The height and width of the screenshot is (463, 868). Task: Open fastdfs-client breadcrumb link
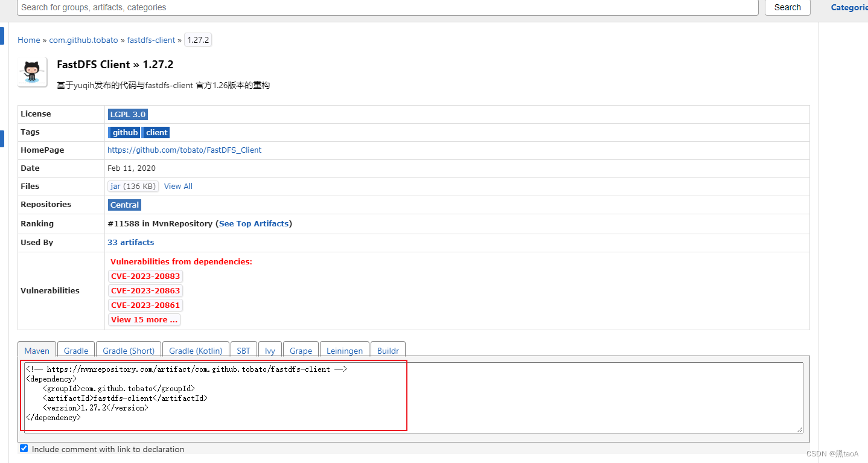(x=152, y=40)
